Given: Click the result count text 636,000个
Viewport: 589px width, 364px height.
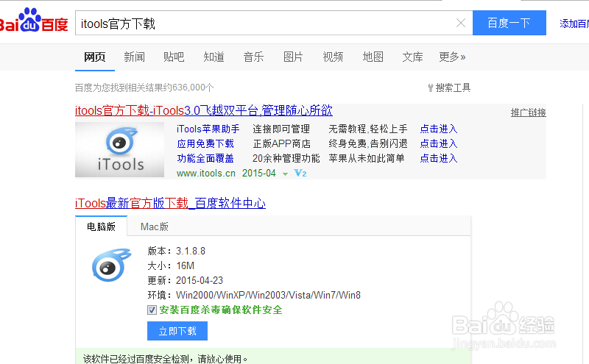Looking at the screenshot, I should (x=193, y=88).
